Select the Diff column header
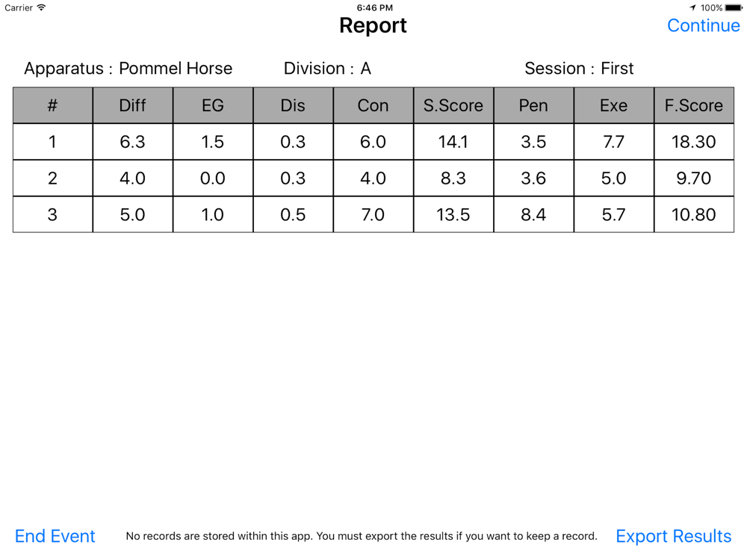The image size is (747, 560). [x=132, y=105]
